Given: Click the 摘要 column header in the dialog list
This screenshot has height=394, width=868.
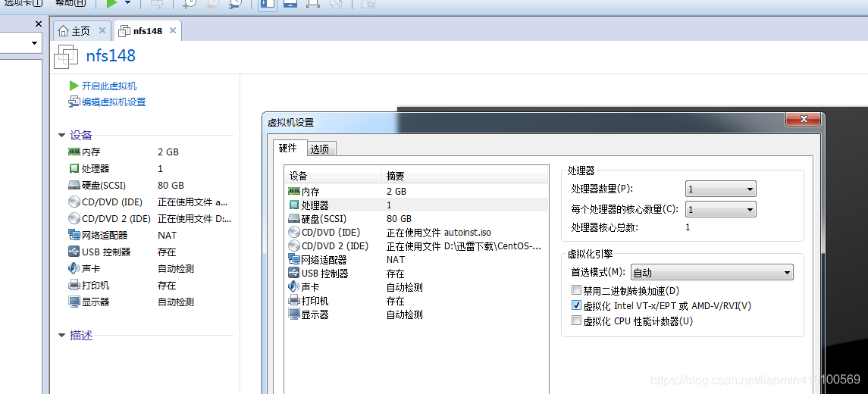Looking at the screenshot, I should (x=465, y=176).
